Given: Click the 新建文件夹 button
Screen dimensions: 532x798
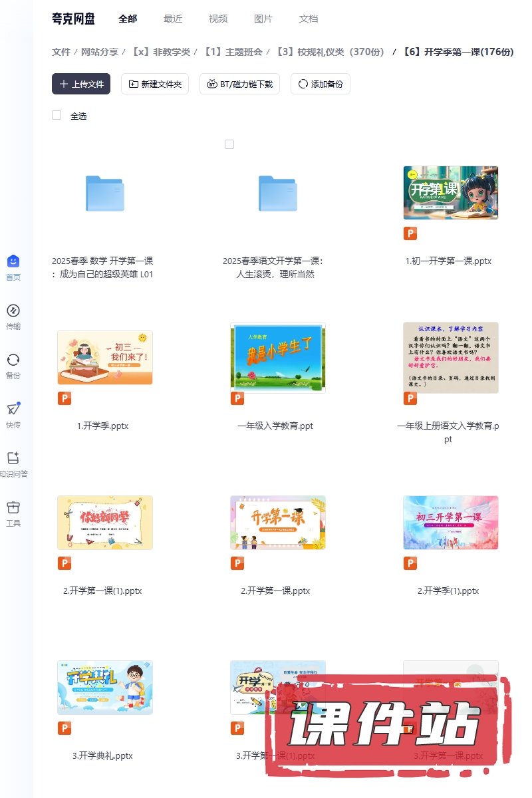Looking at the screenshot, I should [x=155, y=84].
